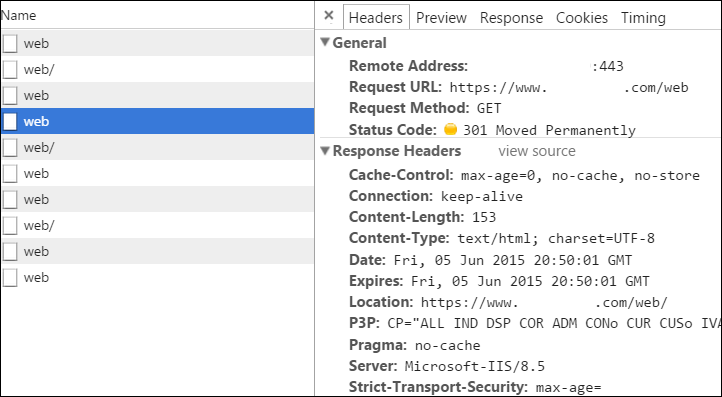Collapse the Response Headers section triangle
The image size is (722, 397).
point(325,151)
